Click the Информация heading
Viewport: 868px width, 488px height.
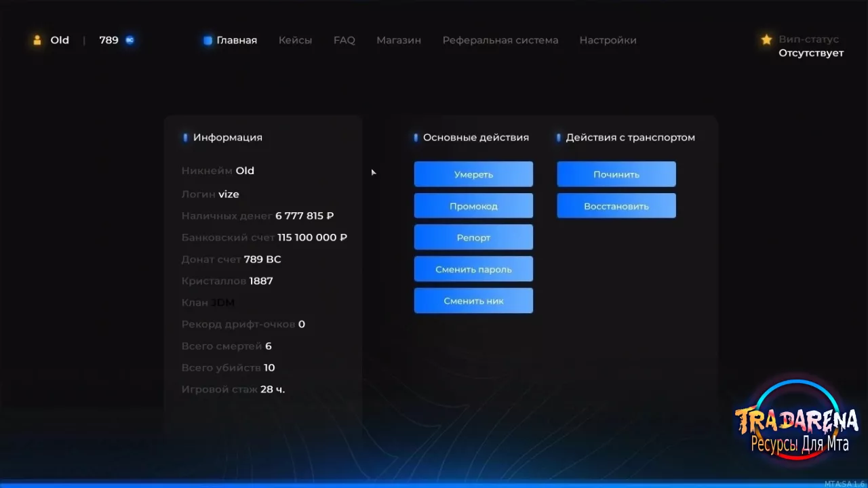(227, 137)
